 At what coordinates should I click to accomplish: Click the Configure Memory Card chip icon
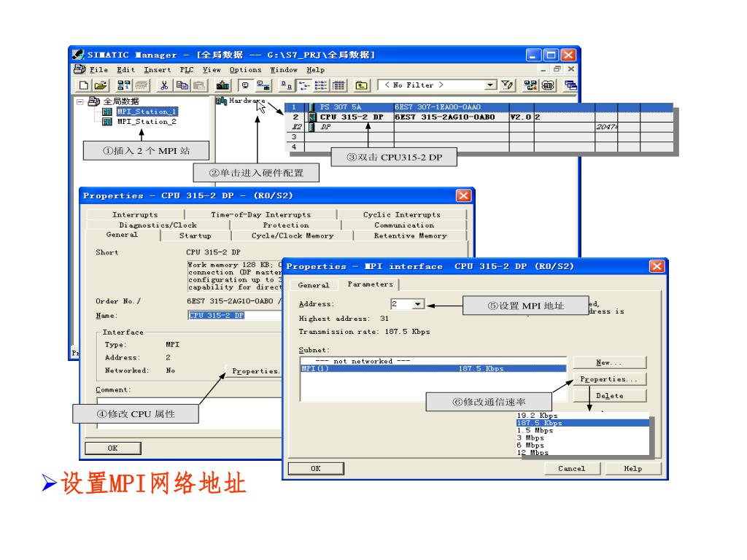click(x=549, y=85)
